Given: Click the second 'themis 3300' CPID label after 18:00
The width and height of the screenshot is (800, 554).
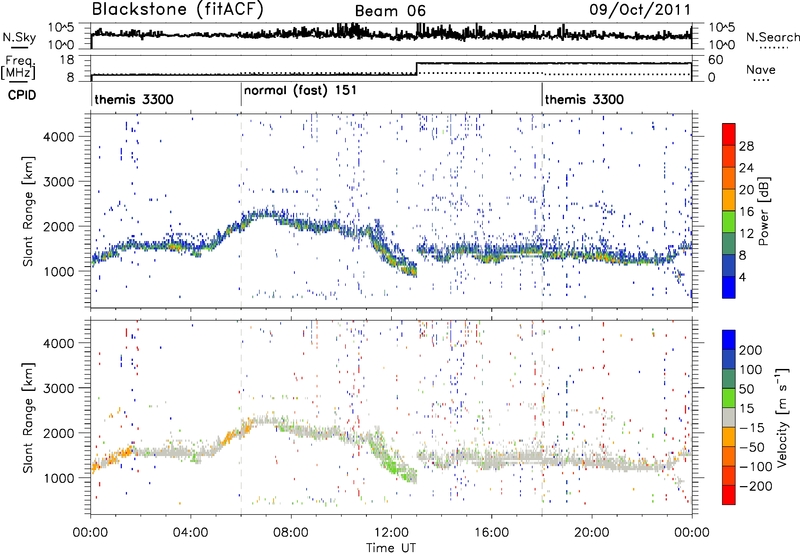Looking at the screenshot, I should tap(584, 99).
